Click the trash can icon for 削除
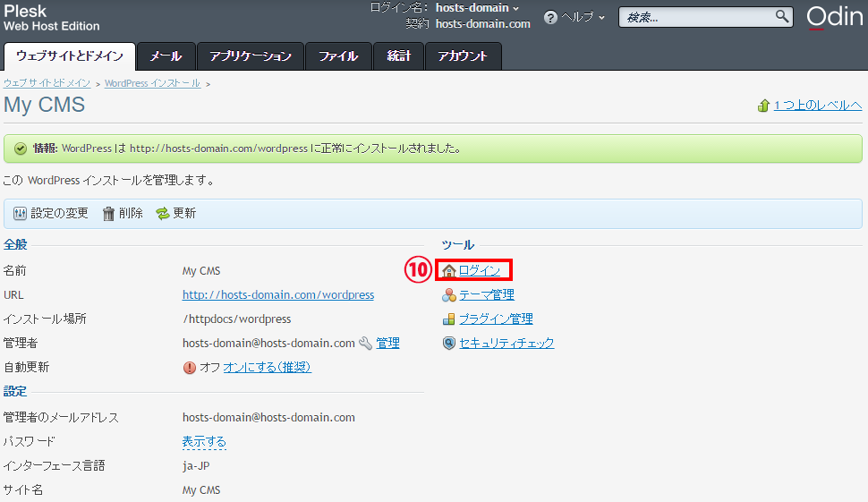The image size is (868, 502). pos(108,214)
